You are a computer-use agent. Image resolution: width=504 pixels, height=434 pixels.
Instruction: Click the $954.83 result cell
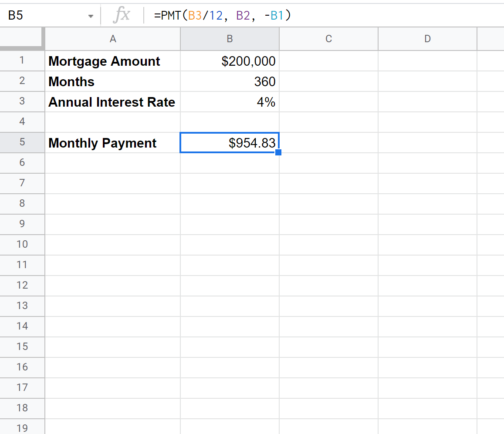pos(230,143)
